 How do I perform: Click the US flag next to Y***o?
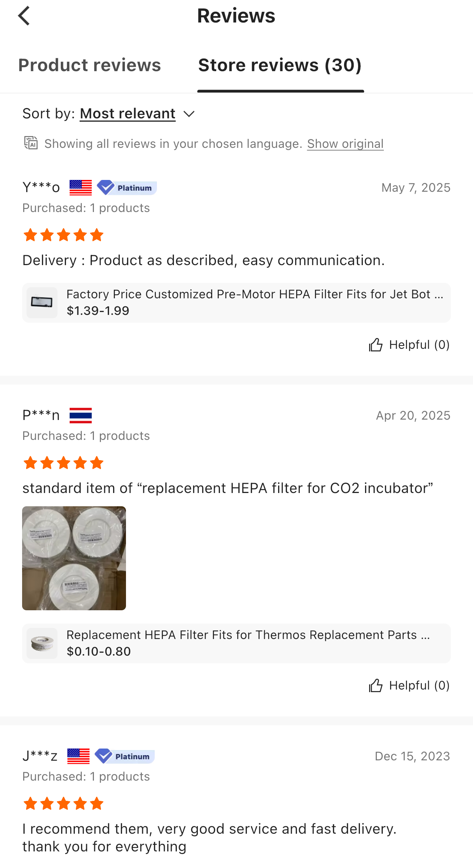point(81,187)
